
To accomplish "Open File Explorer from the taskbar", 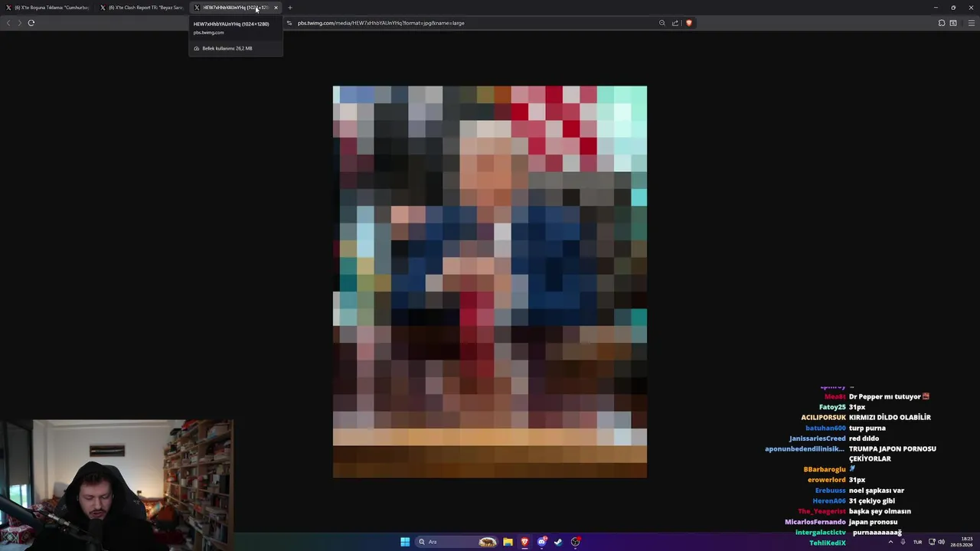I will (508, 542).
